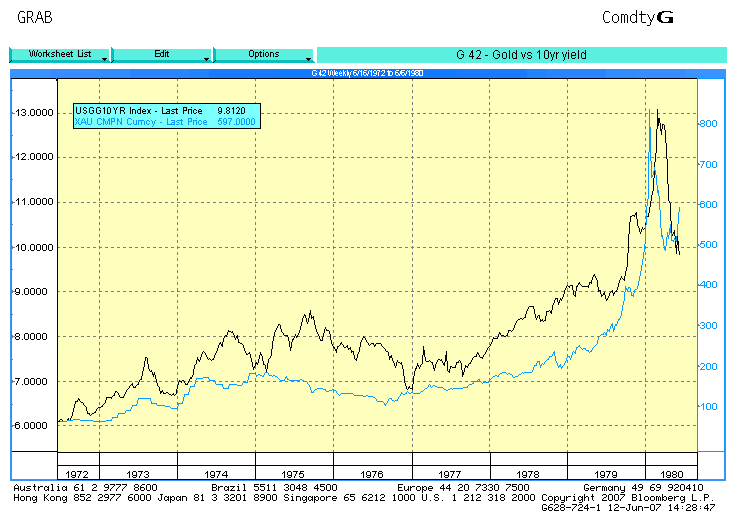Select XAU CMPN Curncy legend entry
736x527 pixels.
coord(140,121)
